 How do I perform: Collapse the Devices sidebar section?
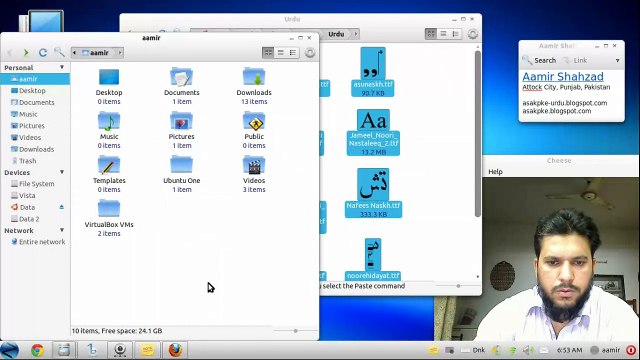click(62, 172)
